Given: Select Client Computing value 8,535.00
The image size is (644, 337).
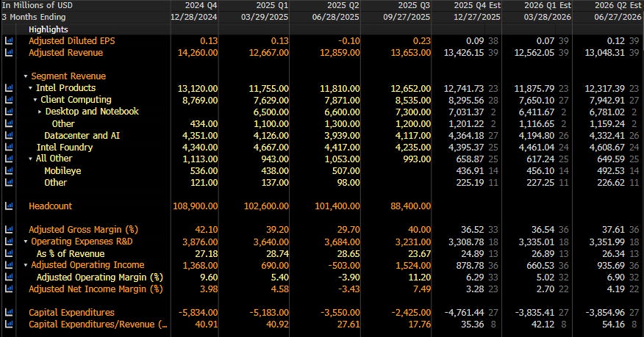Looking at the screenshot, I should (413, 100).
